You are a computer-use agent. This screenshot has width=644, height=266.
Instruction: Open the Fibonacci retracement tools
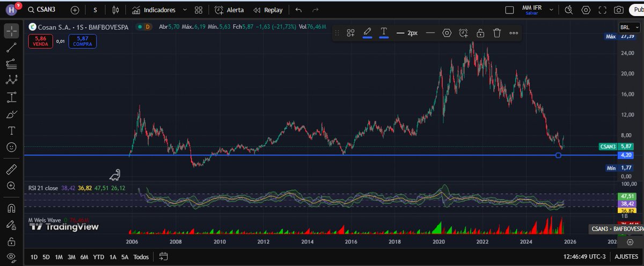coord(11,64)
